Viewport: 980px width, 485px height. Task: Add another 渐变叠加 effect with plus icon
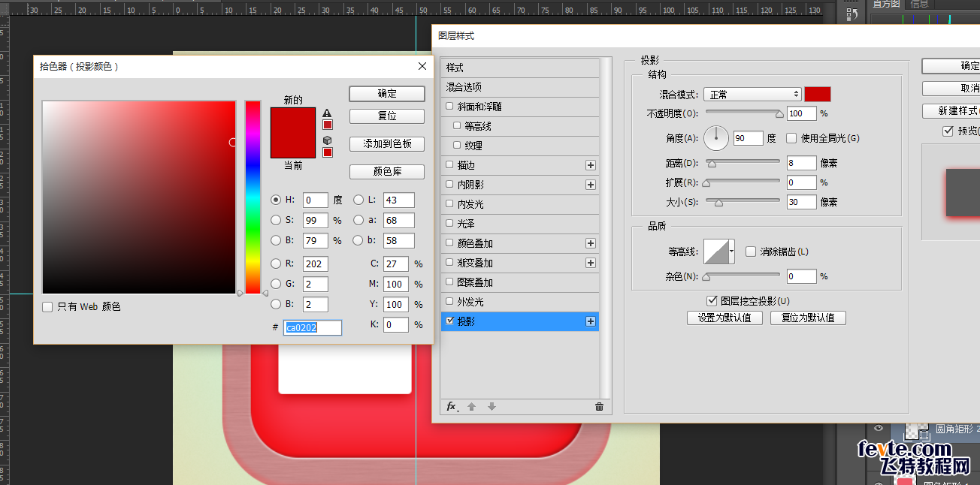591,263
